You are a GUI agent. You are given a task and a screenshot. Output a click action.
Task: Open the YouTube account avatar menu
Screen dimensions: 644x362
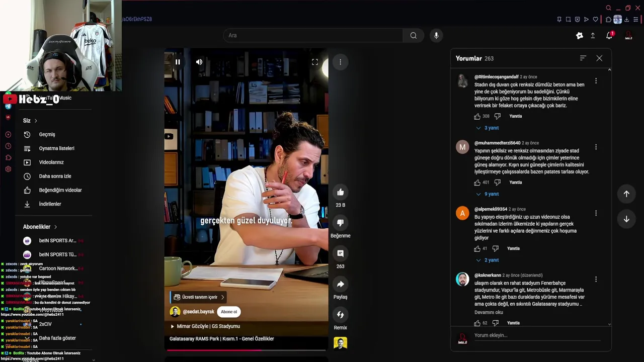[x=628, y=36]
